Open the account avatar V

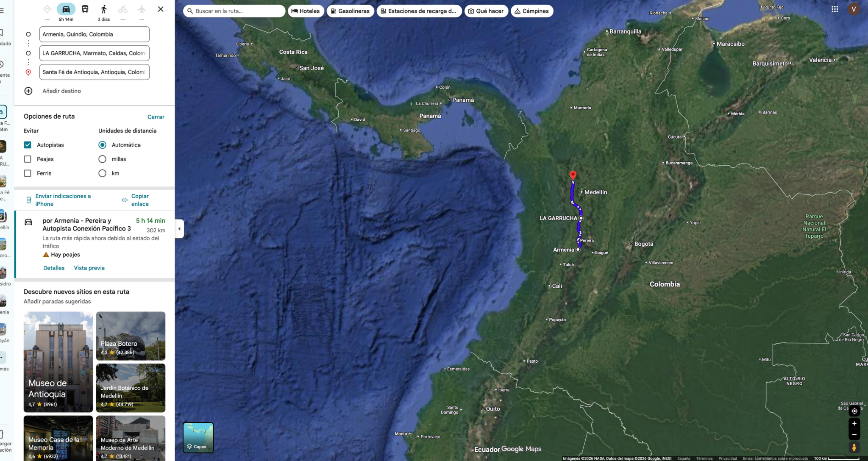tap(854, 9)
